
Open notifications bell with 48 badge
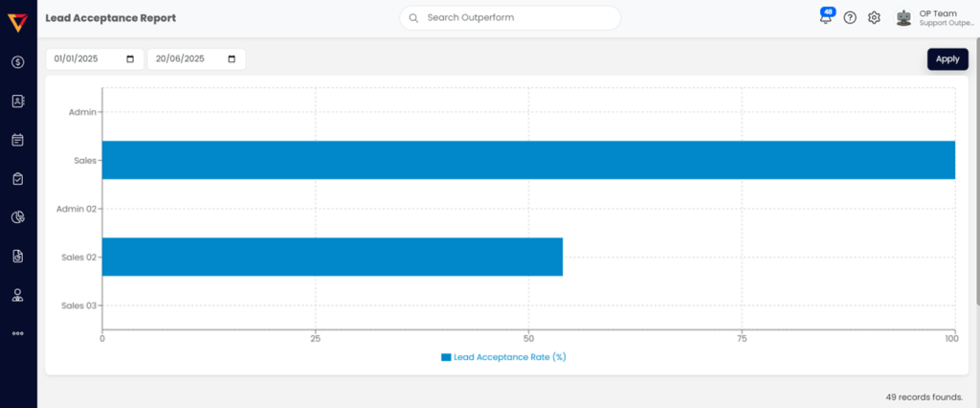pyautogui.click(x=825, y=18)
